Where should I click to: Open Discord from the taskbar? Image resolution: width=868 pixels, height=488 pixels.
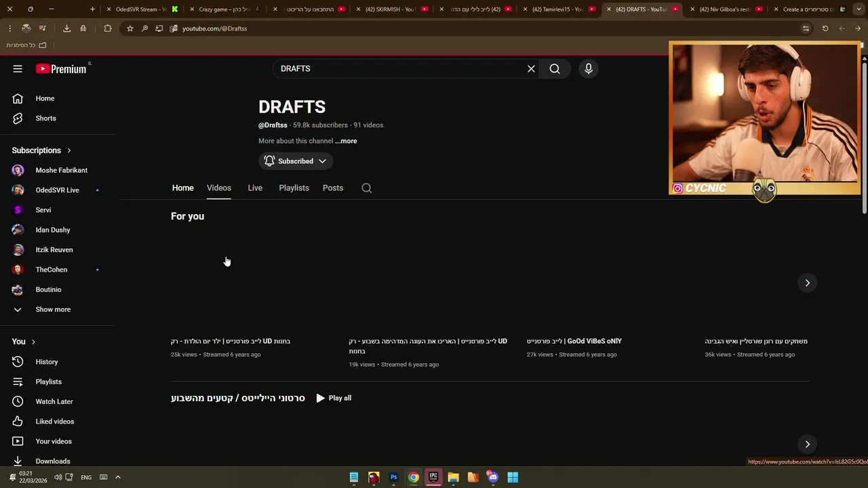tap(493, 477)
